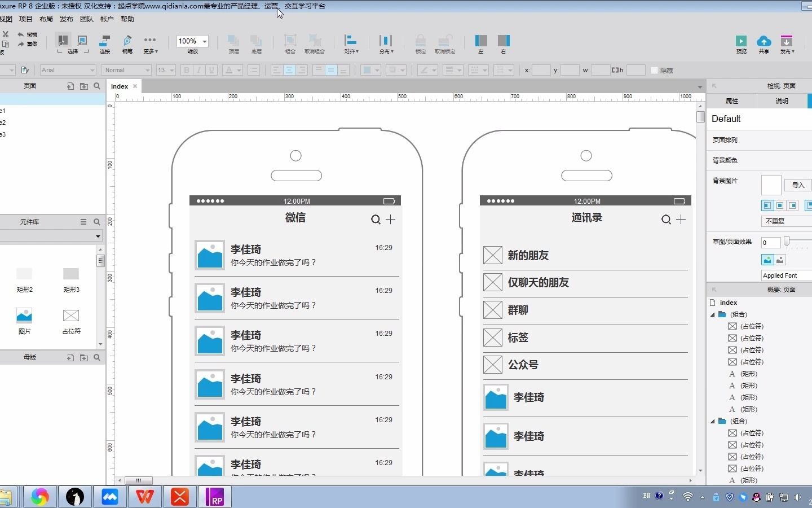The height and width of the screenshot is (508, 812).
Task: Select the index page in 概要 outline
Action: (729, 303)
